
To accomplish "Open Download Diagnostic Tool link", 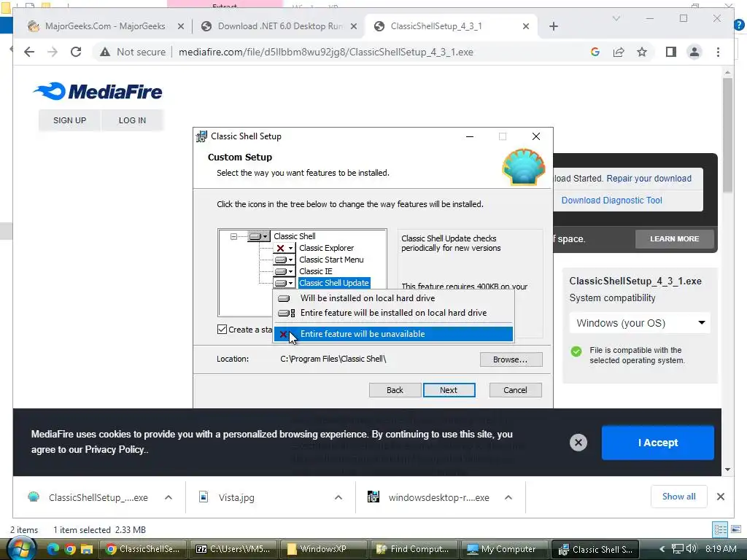I will pyautogui.click(x=612, y=201).
